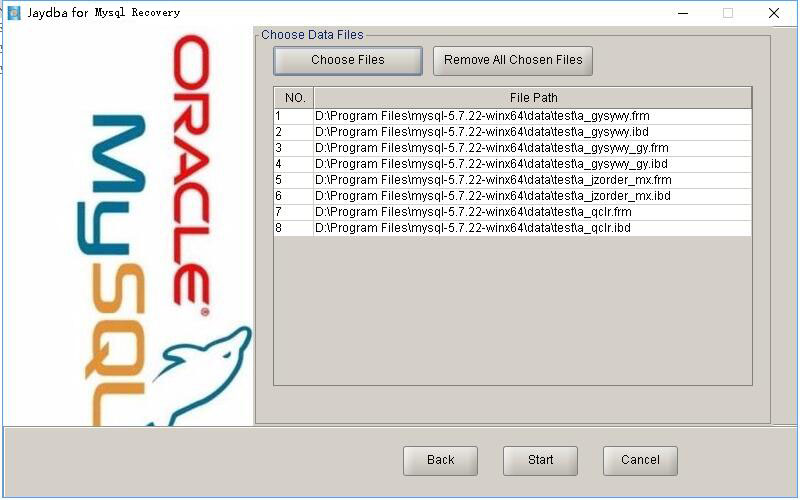This screenshot has width=800, height=500.
Task: Select the a_qclr.frm file row
Action: click(513, 212)
